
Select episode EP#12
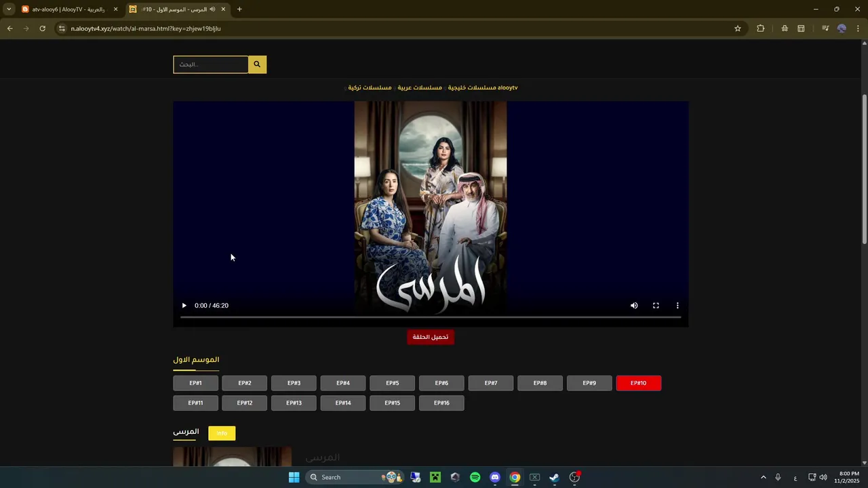245,403
